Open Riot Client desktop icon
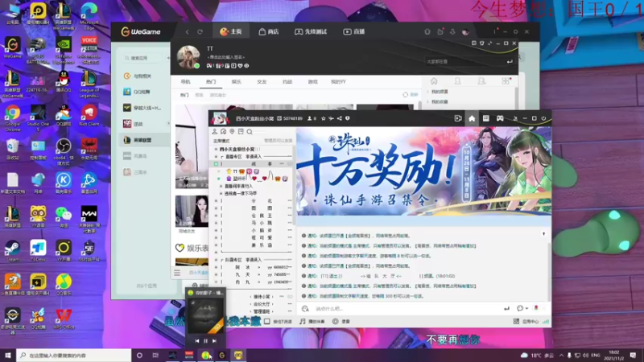 pos(89,115)
